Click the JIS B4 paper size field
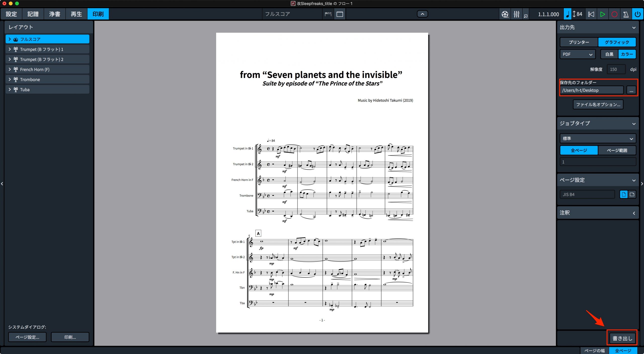The width and height of the screenshot is (644, 354). [x=587, y=194]
